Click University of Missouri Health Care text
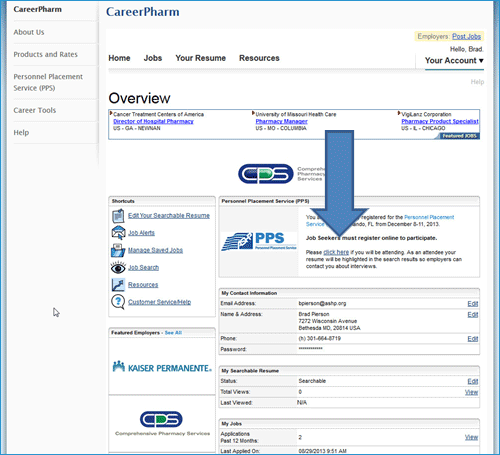500x455 pixels. tap(296, 114)
